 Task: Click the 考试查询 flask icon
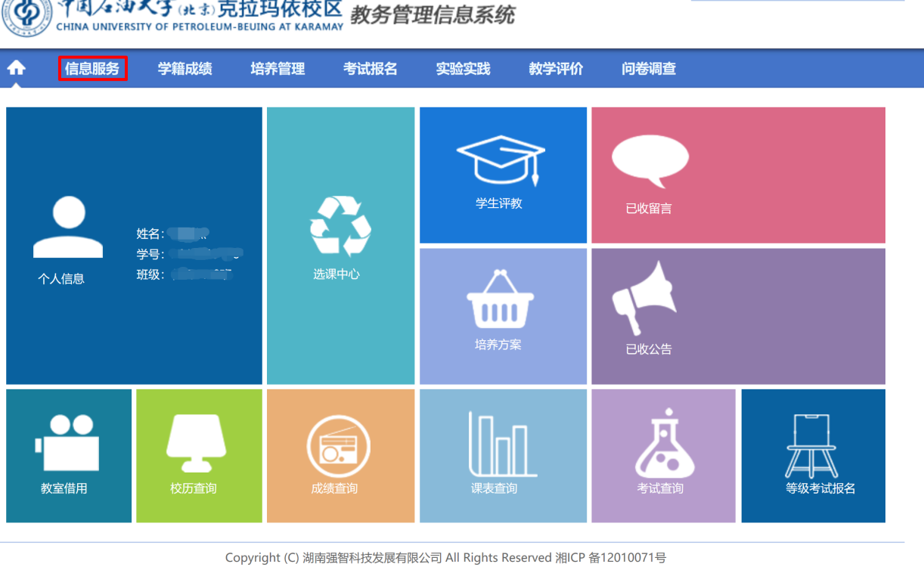click(x=664, y=443)
